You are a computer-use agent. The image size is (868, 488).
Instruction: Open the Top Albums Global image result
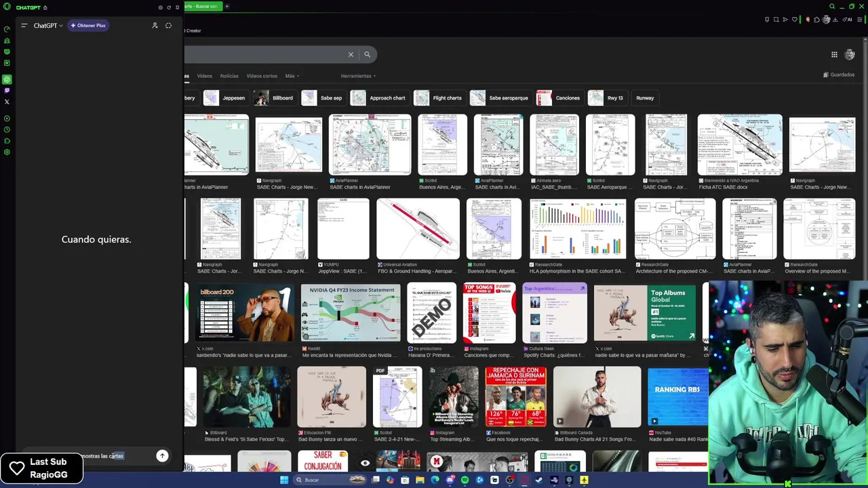point(644,312)
